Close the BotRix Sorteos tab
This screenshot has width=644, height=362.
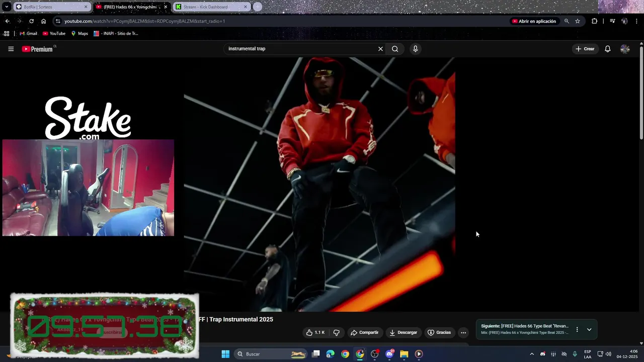86,7
